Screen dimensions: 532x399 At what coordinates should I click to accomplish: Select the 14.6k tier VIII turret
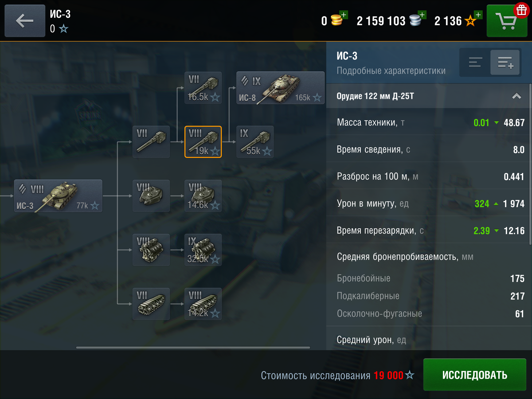[203, 196]
